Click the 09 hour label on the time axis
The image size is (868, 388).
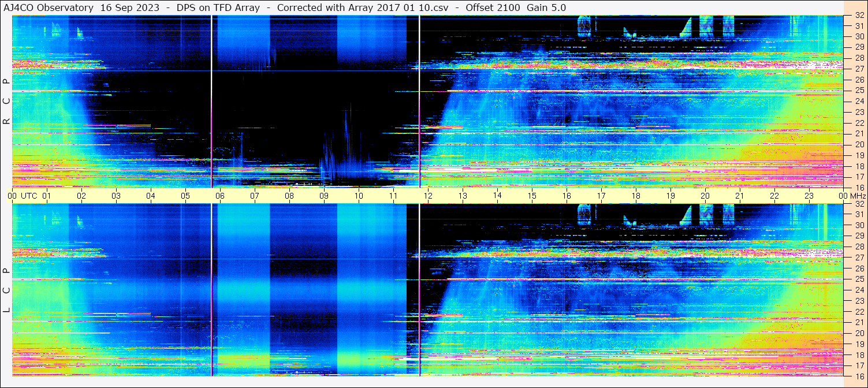tap(323, 196)
